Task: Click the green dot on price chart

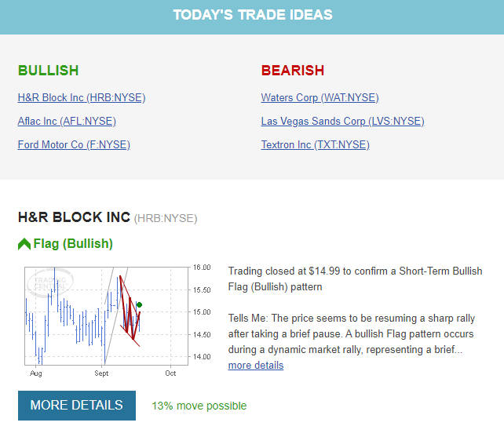Action: click(139, 304)
